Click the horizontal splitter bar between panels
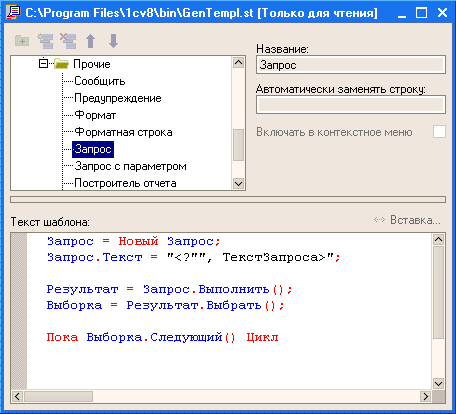Viewport: 456px width, 414px height. tap(228, 199)
